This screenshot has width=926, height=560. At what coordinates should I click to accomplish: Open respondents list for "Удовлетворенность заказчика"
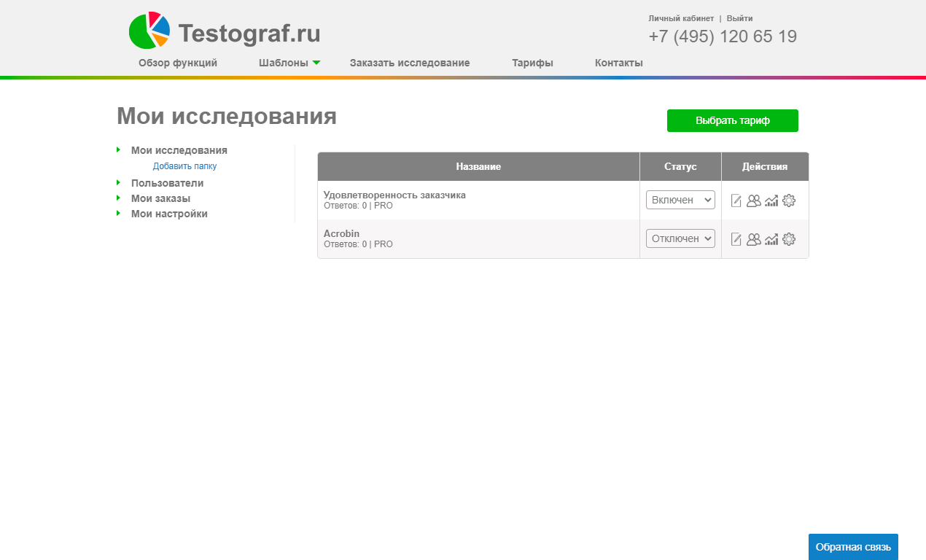coord(754,199)
